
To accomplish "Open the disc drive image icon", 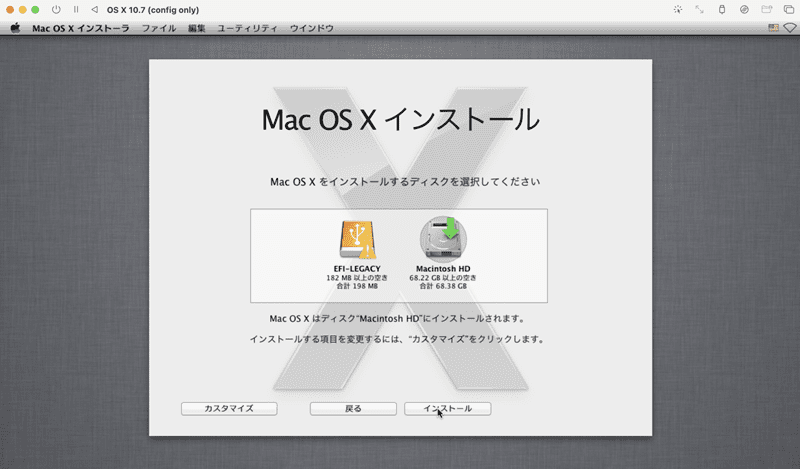I will coord(744,10).
